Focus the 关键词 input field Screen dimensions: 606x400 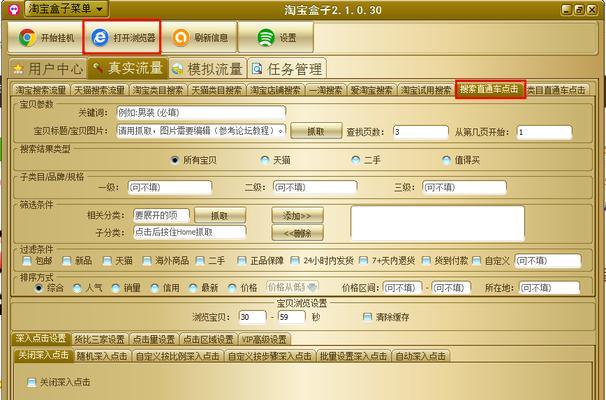[201, 113]
